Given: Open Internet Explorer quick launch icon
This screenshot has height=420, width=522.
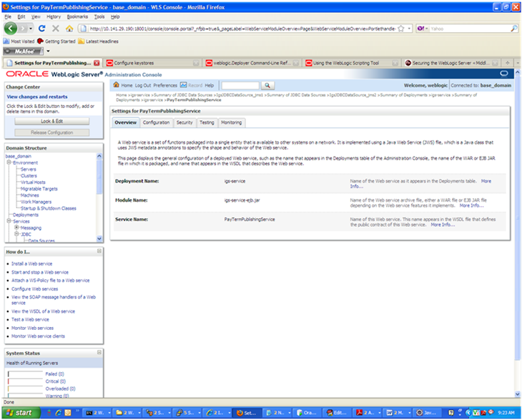Looking at the screenshot, I should pyautogui.click(x=59, y=413).
